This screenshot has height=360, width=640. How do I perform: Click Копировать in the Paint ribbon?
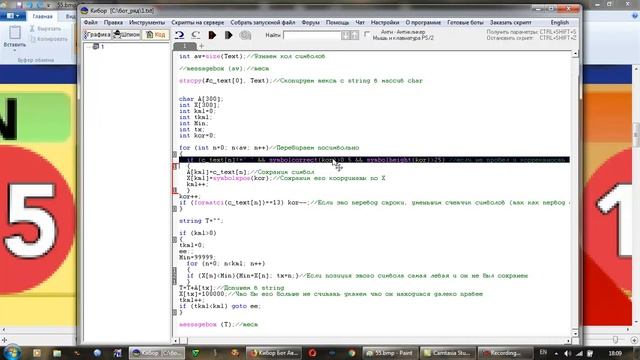click(48, 39)
